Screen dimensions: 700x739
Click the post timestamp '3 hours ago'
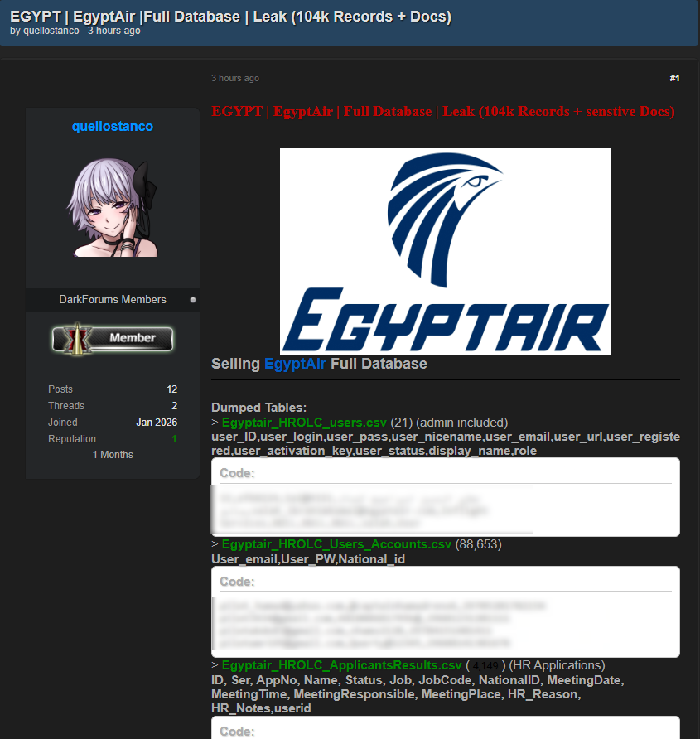click(234, 78)
